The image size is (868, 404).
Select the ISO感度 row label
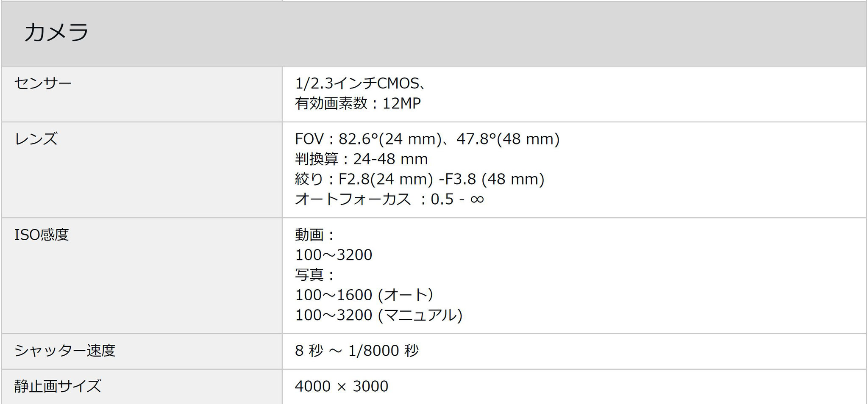coord(42,235)
